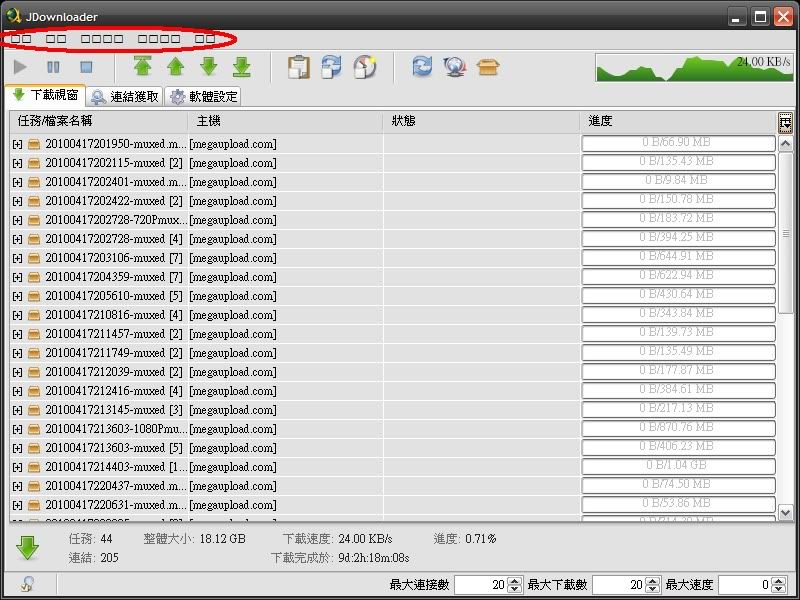Expand package 20100417202728-720Pmux

pos(17,220)
